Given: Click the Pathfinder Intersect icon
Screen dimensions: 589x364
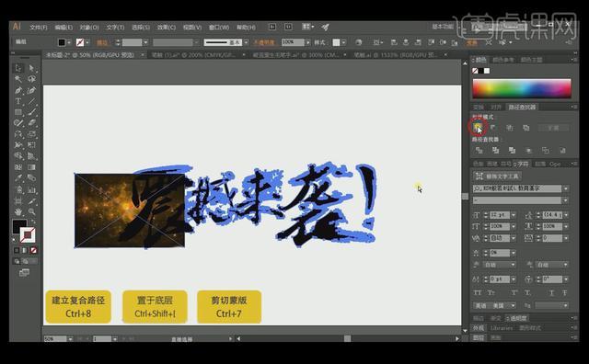Looking at the screenshot, I should click(x=510, y=128).
